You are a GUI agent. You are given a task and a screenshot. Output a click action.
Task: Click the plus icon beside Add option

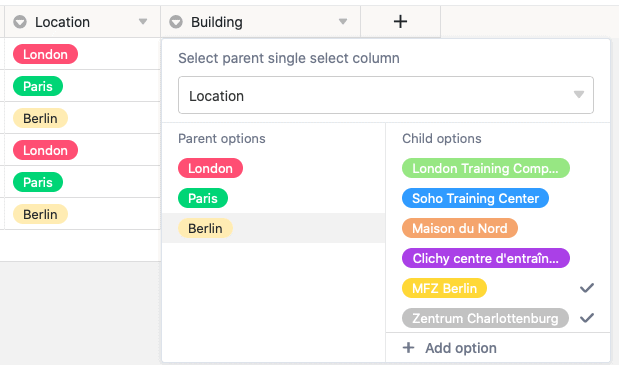[409, 348]
